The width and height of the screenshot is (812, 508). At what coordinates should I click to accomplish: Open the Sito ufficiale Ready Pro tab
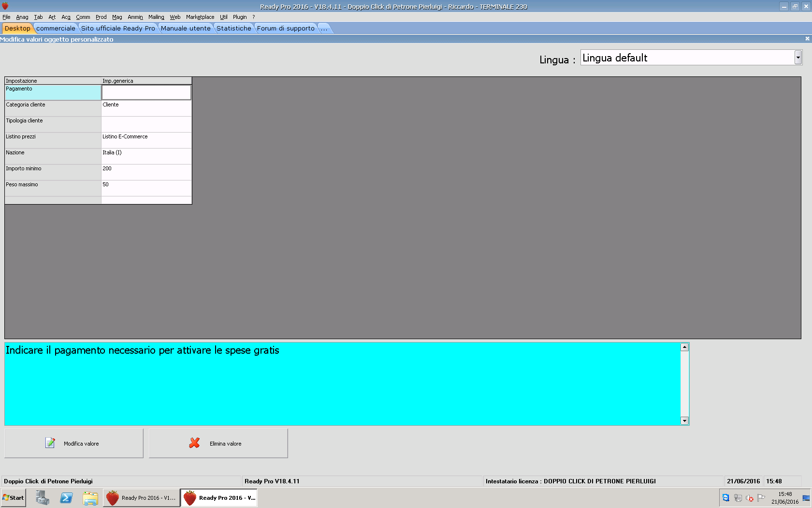point(118,28)
